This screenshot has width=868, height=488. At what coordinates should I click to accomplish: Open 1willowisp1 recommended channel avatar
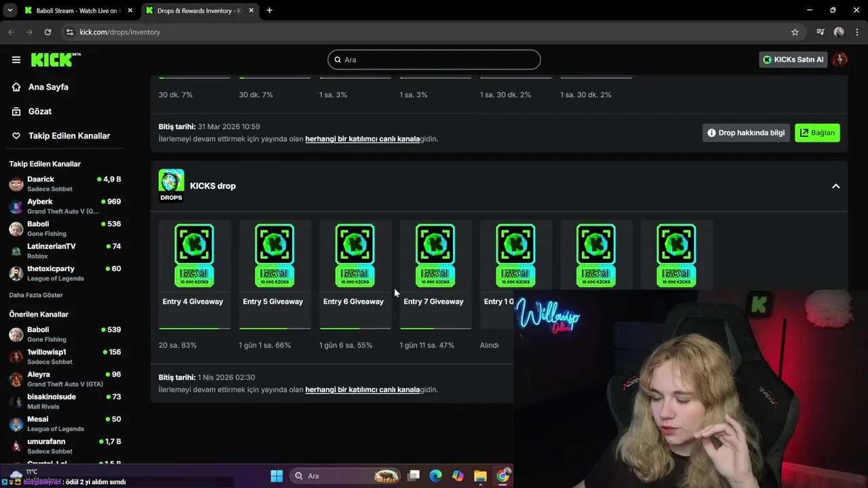[x=16, y=357]
